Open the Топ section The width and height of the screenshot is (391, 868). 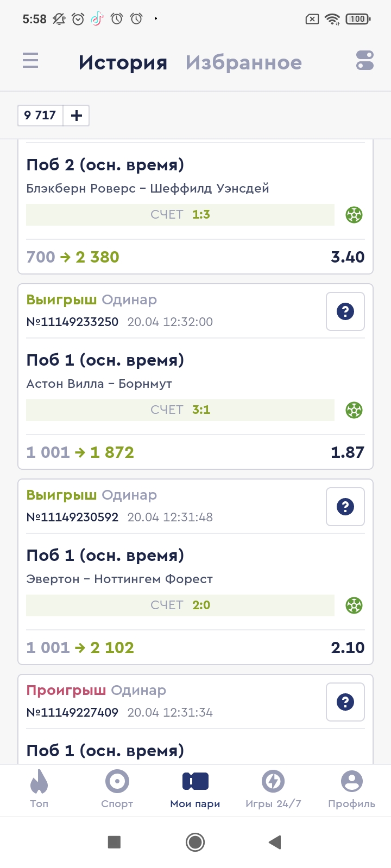pos(39,789)
